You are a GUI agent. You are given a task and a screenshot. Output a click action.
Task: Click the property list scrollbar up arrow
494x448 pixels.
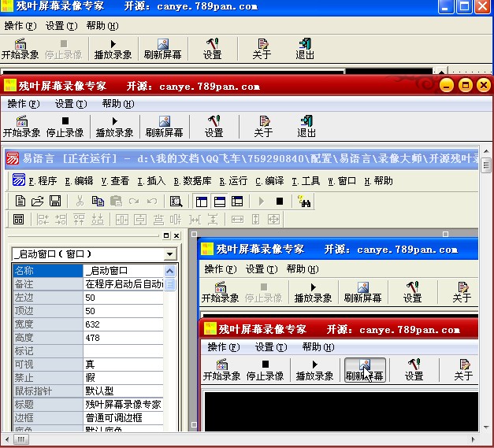170,271
